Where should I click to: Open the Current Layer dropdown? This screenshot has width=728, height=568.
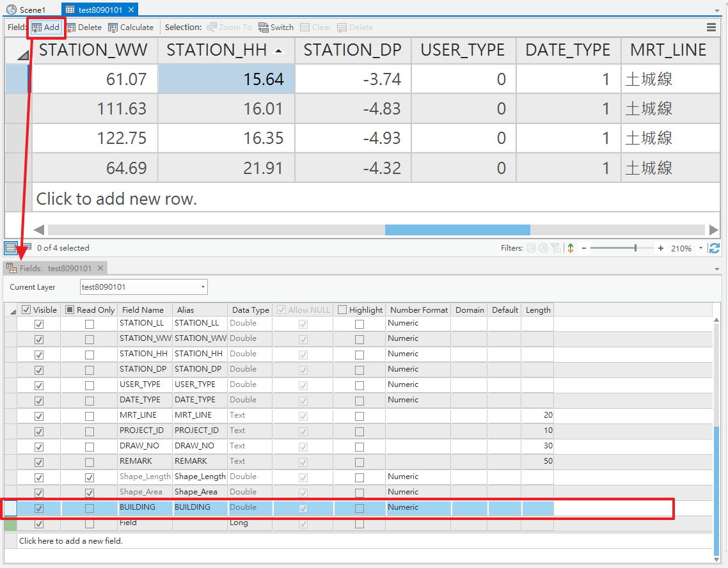point(144,287)
